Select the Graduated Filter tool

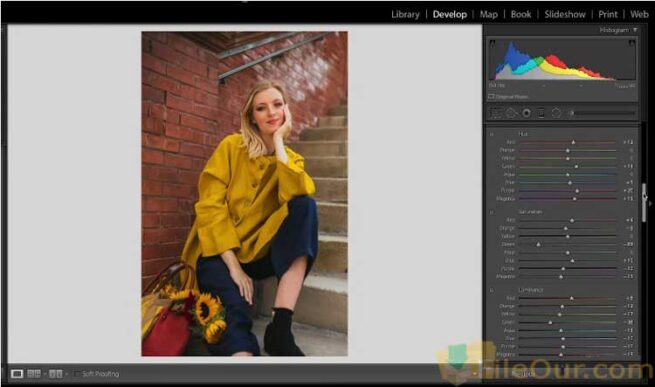[541, 113]
